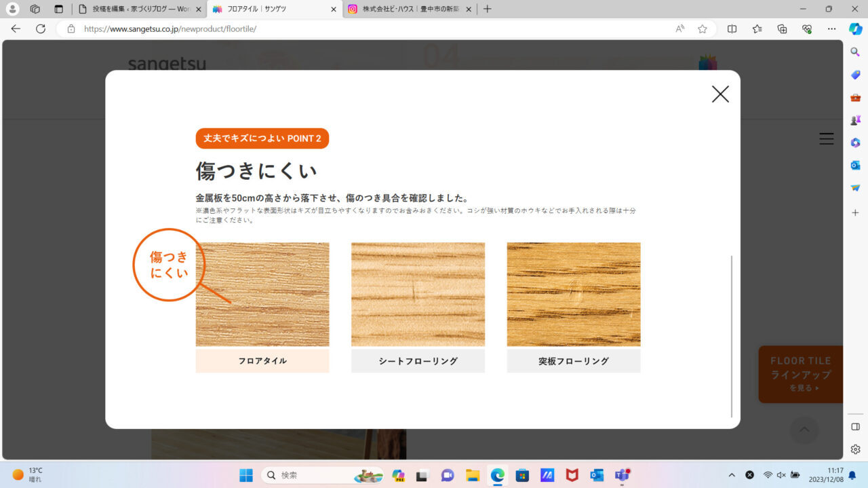Click the popup's vertical scrollbar
The image size is (868, 488).
coord(732,337)
